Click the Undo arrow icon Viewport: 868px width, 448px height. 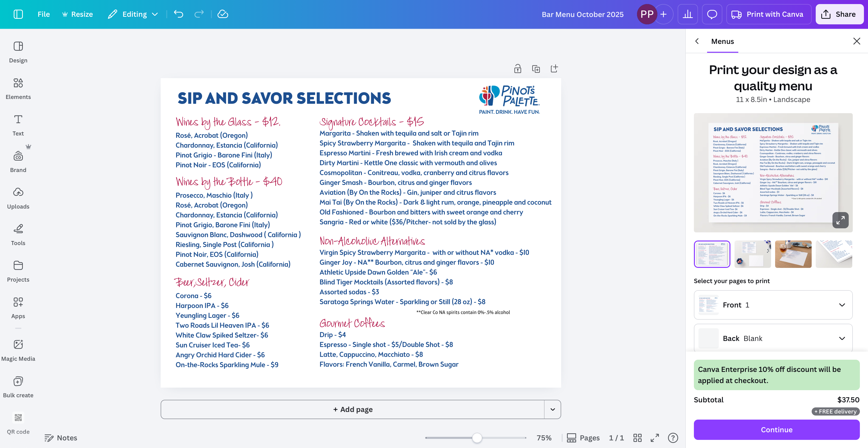[178, 14]
